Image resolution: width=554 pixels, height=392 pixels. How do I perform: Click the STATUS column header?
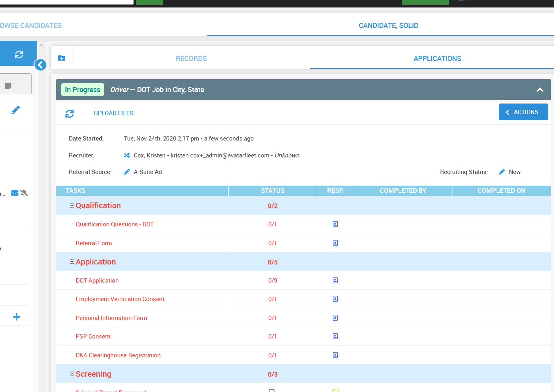[x=273, y=190]
